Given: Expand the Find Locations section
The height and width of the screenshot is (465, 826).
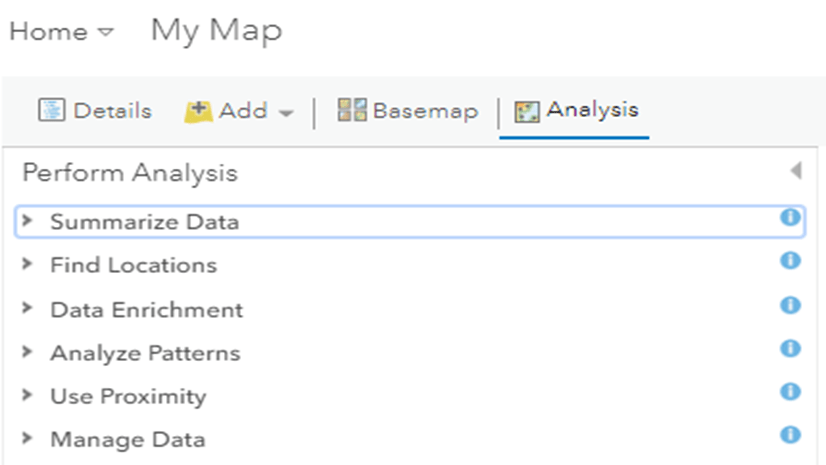Looking at the screenshot, I should pos(28,265).
